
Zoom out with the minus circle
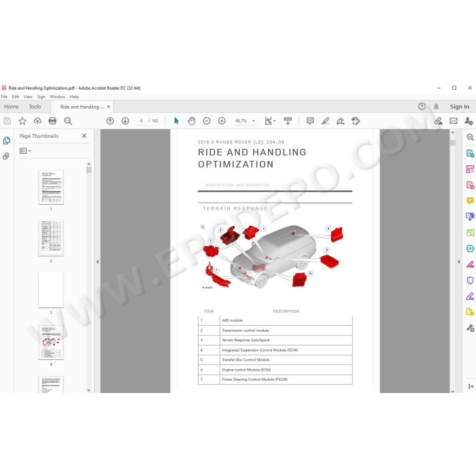click(207, 121)
